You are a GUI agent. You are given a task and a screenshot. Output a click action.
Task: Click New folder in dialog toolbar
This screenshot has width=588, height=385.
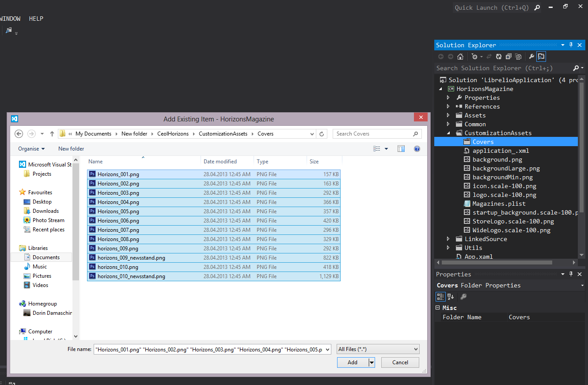[x=71, y=149]
